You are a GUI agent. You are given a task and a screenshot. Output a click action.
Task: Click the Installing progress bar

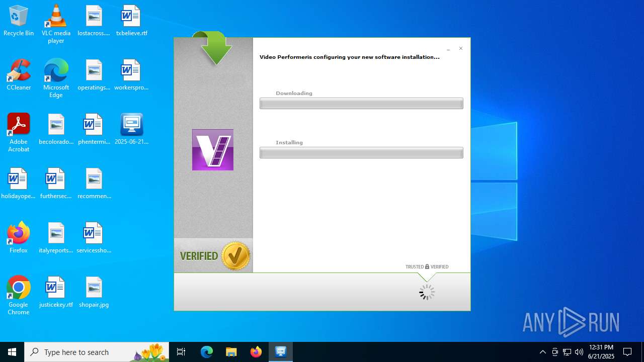pos(361,153)
